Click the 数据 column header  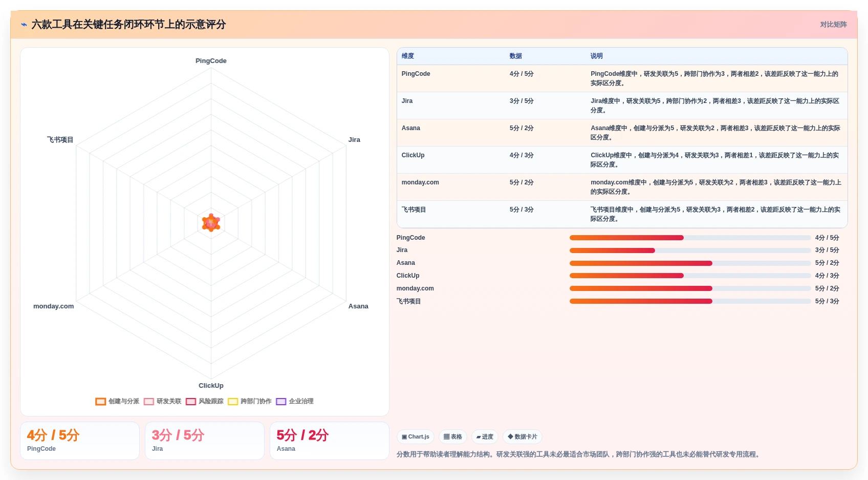click(x=516, y=56)
